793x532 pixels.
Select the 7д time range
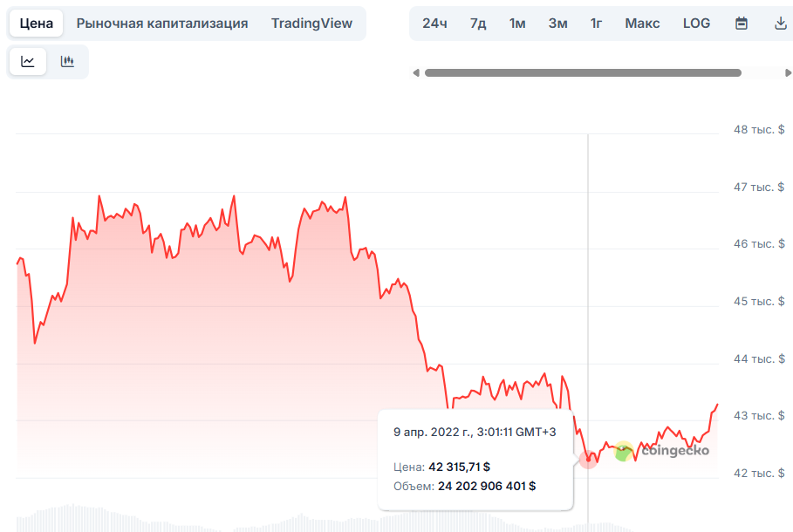(x=478, y=24)
